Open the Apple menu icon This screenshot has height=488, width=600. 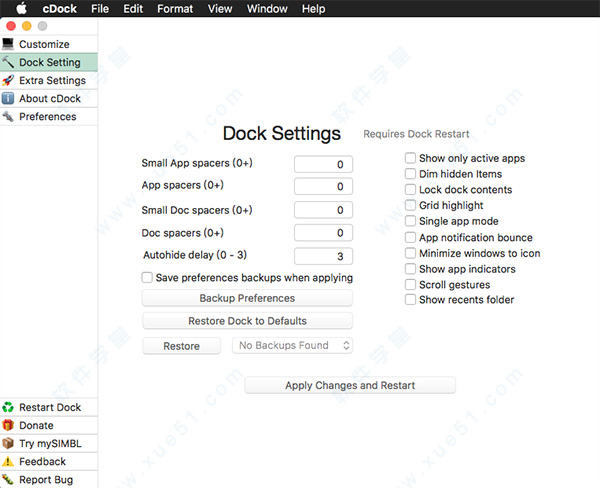(x=22, y=8)
